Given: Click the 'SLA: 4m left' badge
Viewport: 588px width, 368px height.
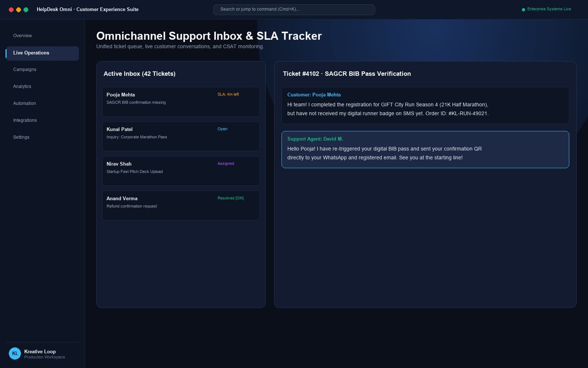Looking at the screenshot, I should tap(228, 94).
